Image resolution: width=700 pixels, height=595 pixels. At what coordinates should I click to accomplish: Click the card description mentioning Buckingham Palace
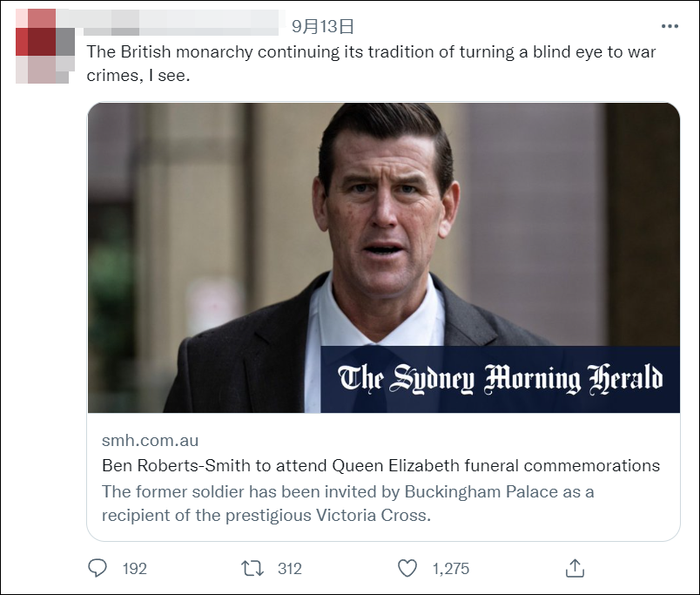point(347,491)
